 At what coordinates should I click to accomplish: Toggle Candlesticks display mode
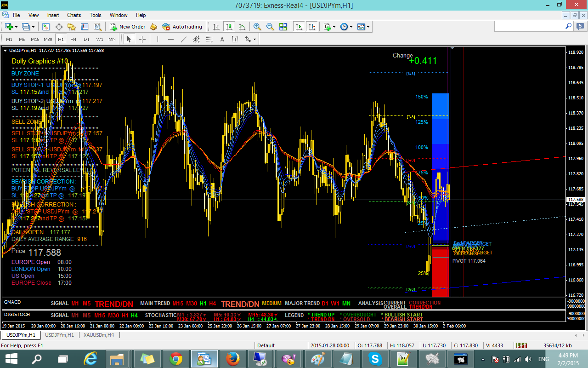click(229, 27)
